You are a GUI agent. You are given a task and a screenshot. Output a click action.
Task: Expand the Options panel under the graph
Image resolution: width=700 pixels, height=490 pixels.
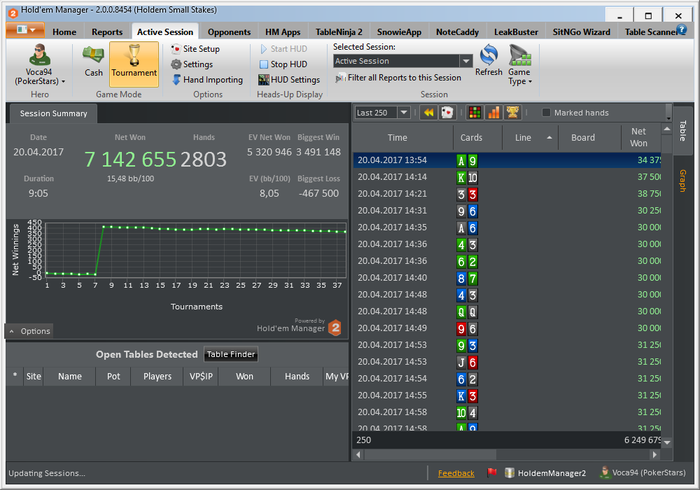(x=29, y=331)
